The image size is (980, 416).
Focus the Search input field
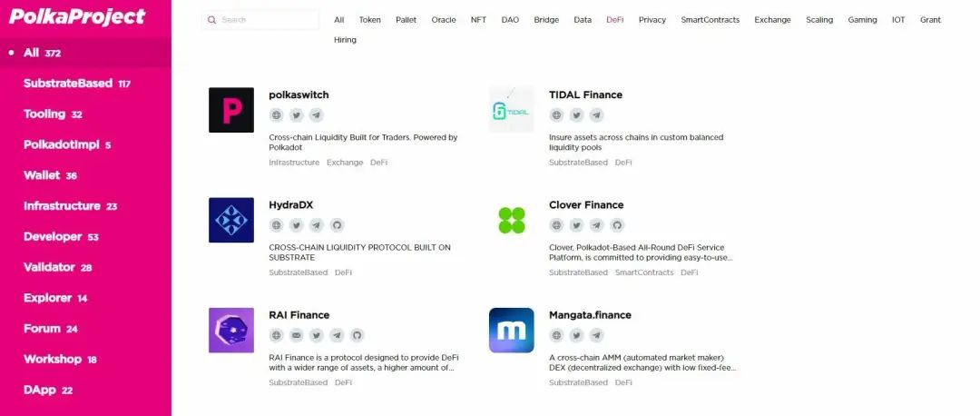click(x=260, y=20)
